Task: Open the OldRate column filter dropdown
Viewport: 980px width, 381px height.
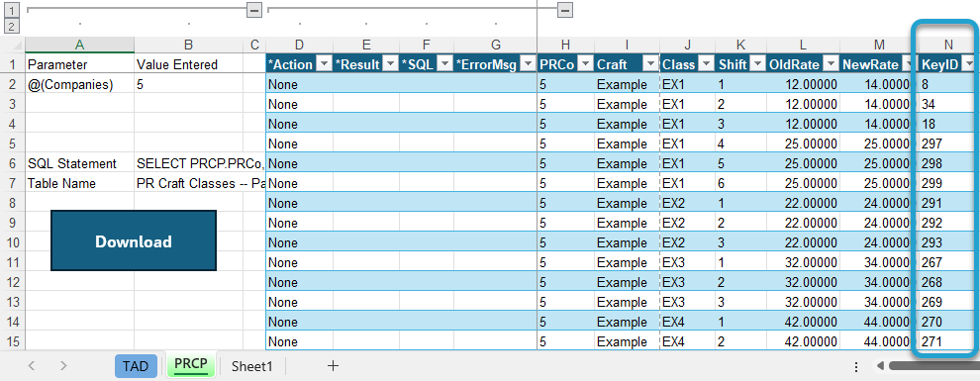Action: [830, 64]
